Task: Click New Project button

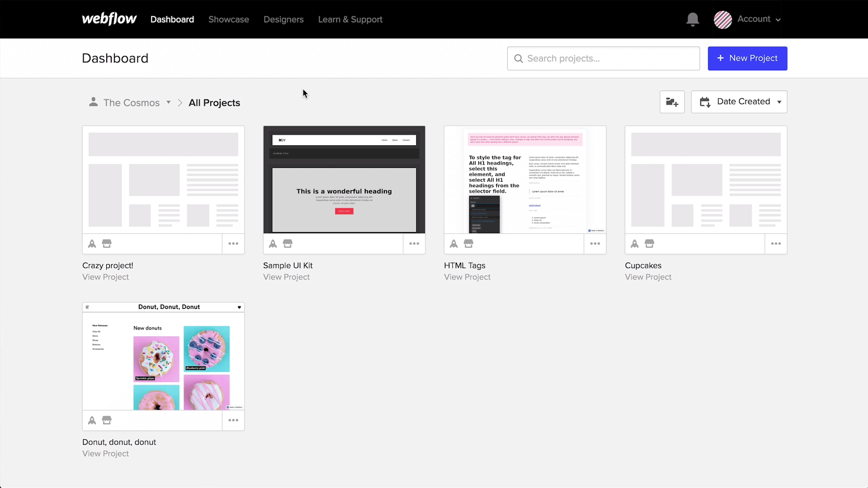Action: [748, 58]
